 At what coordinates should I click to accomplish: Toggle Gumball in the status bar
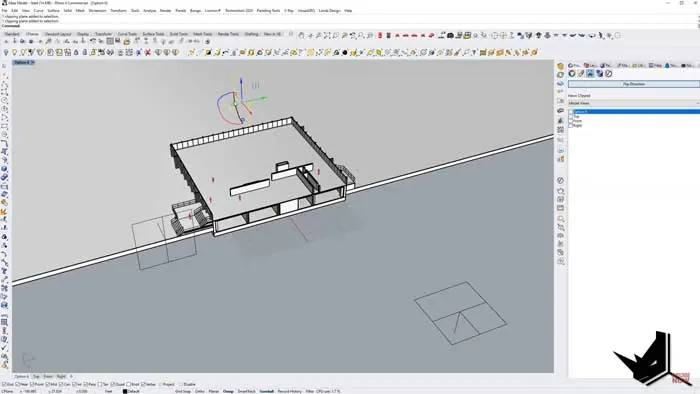click(x=267, y=391)
